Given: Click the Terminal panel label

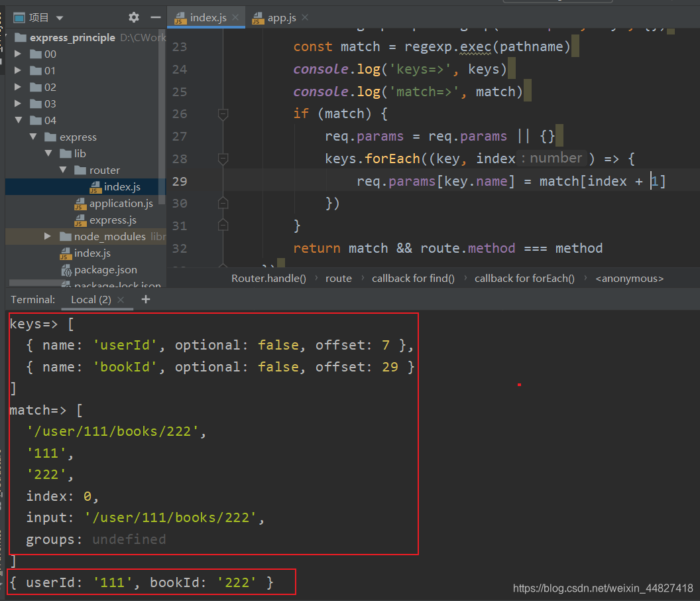Looking at the screenshot, I should 32,299.
